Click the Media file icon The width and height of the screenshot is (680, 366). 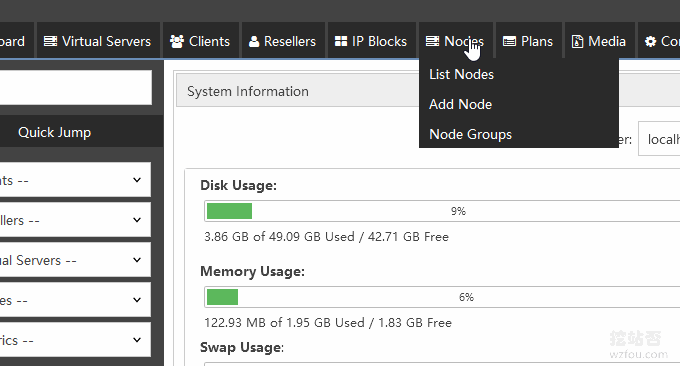coord(577,42)
